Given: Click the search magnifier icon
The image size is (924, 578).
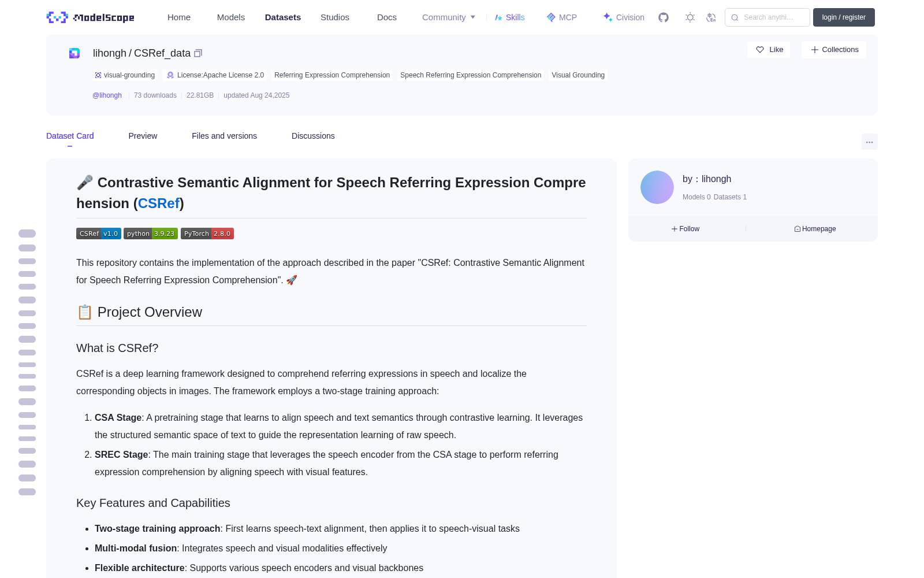Looking at the screenshot, I should tap(735, 17).
